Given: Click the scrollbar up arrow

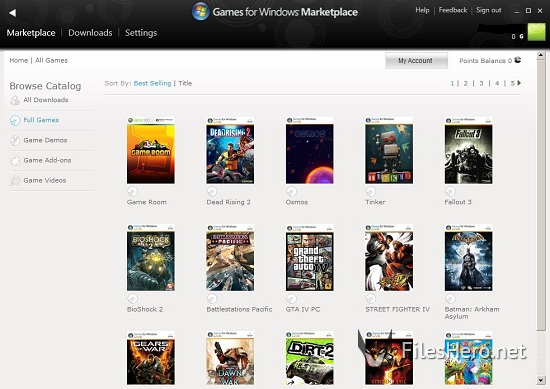Looking at the screenshot, I should (x=541, y=55).
